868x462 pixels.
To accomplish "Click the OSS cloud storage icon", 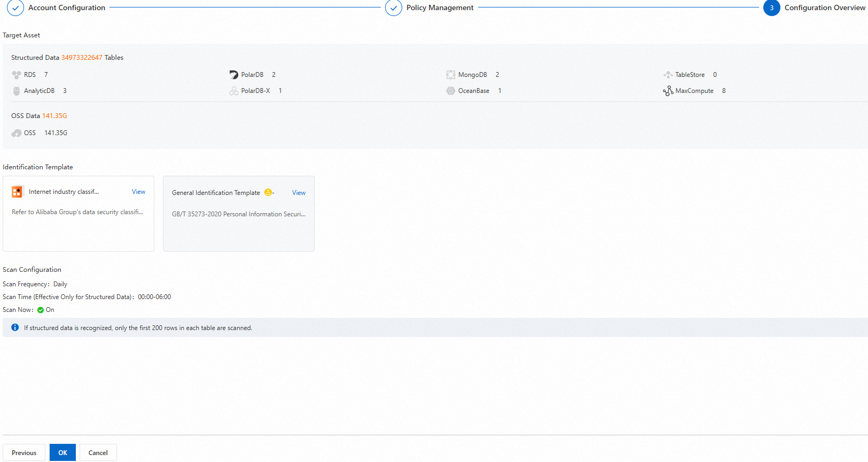I will click(x=17, y=133).
